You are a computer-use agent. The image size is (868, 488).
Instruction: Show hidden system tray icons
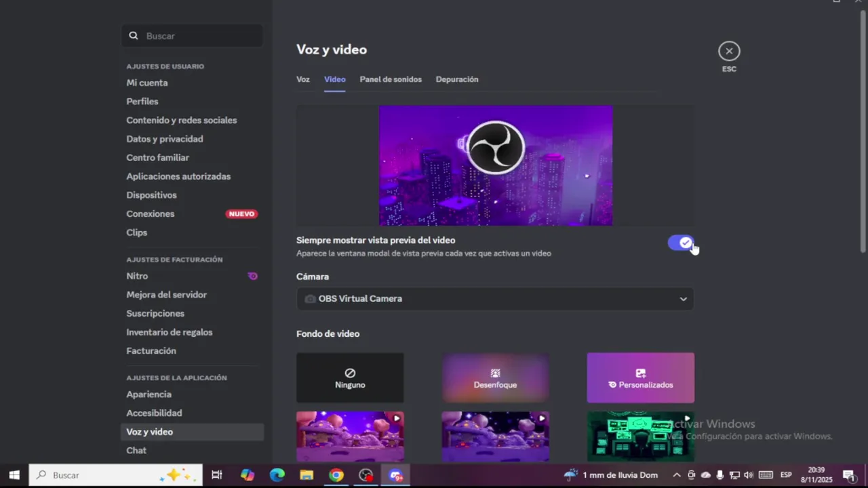point(676,475)
